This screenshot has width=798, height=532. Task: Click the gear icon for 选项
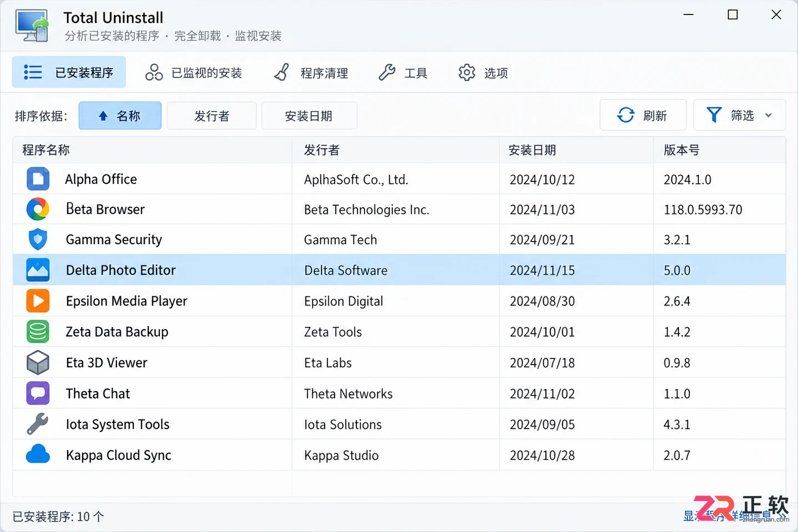[467, 72]
